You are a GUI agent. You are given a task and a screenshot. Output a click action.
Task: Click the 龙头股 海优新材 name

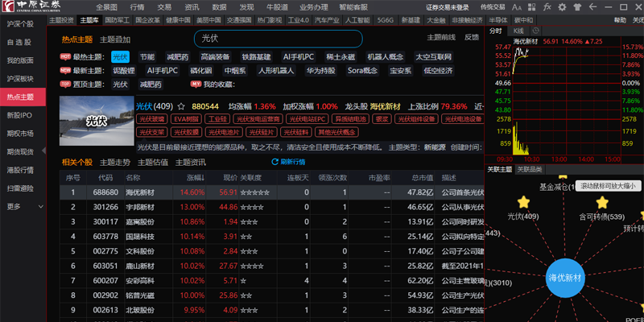pos(385,107)
